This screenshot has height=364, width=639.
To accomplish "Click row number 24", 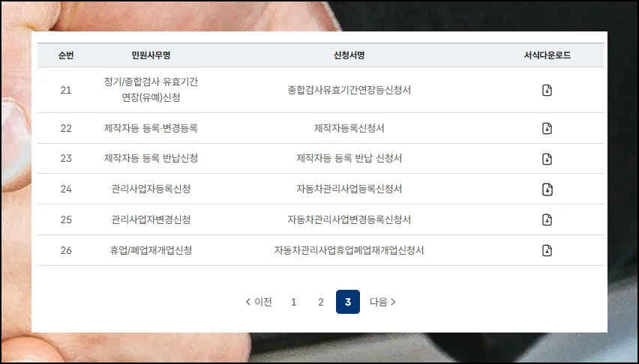I will click(66, 189).
